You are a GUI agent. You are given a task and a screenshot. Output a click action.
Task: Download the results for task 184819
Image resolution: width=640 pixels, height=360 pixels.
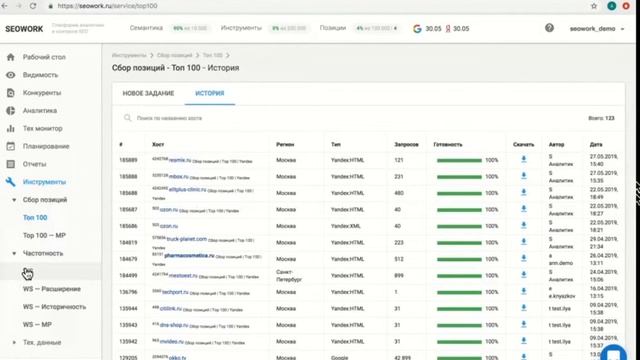(x=524, y=242)
